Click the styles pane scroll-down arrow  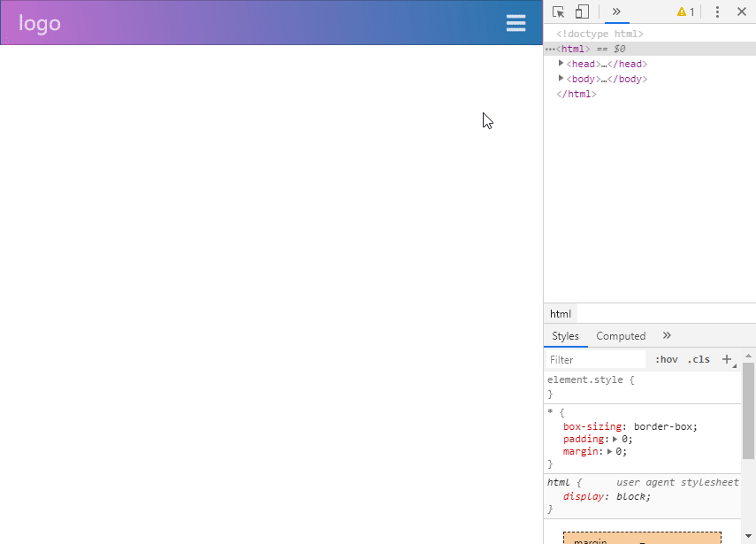748,536
